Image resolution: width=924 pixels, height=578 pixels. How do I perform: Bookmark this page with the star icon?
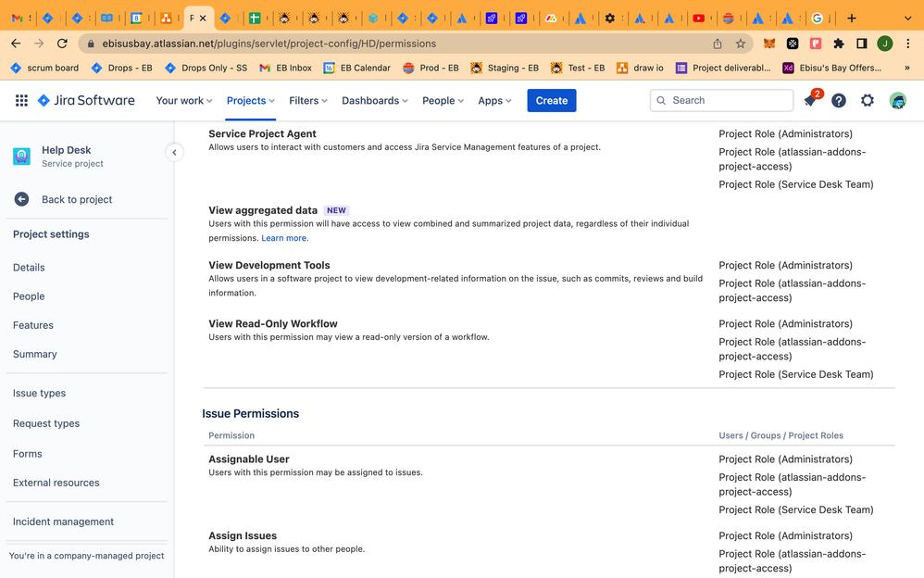[741, 44]
